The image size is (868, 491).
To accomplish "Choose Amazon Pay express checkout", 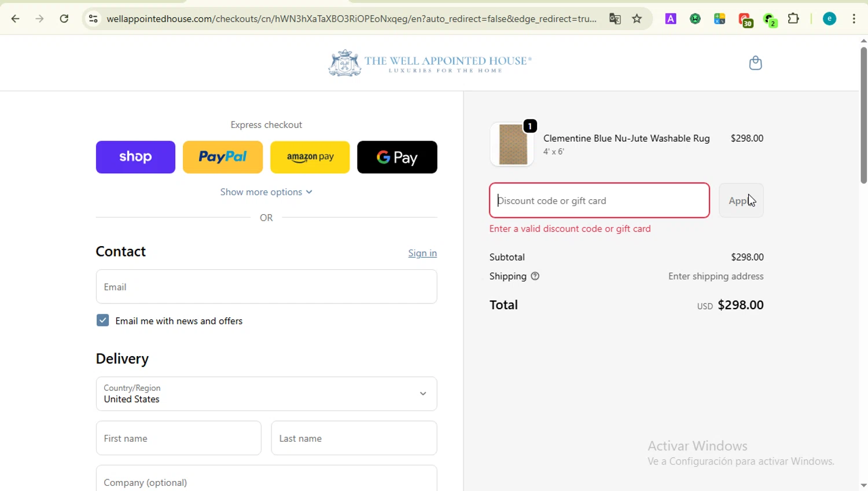I will click(x=310, y=157).
